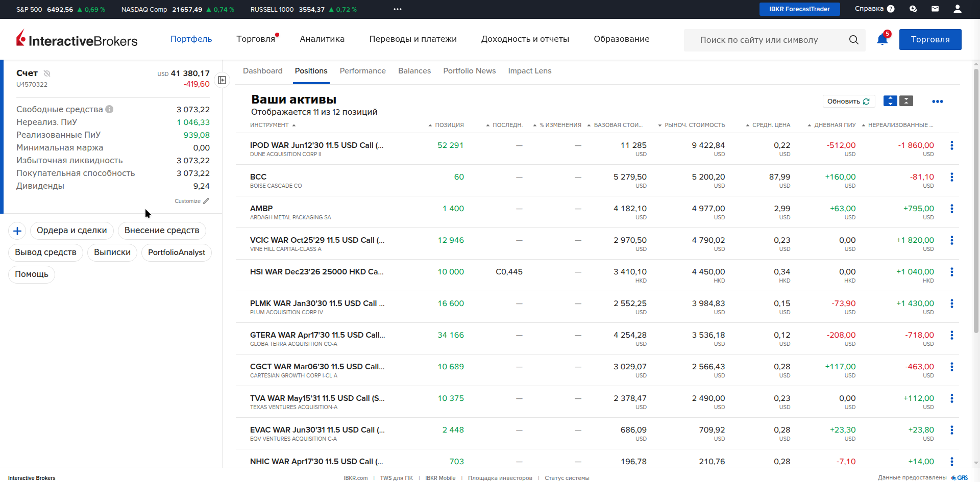The height and width of the screenshot is (482, 980).
Task: Sort by Позиция column
Action: coord(446,125)
